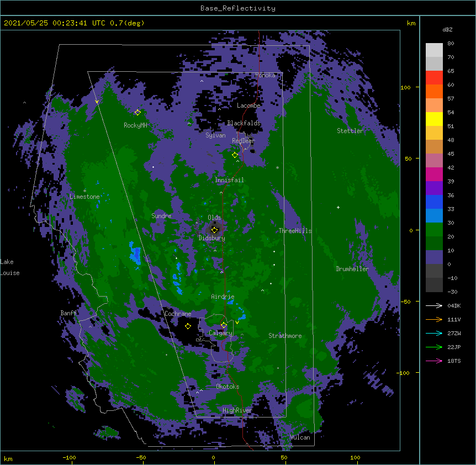Click the dBZ legend heading
476x465 pixels.
[x=447, y=29]
